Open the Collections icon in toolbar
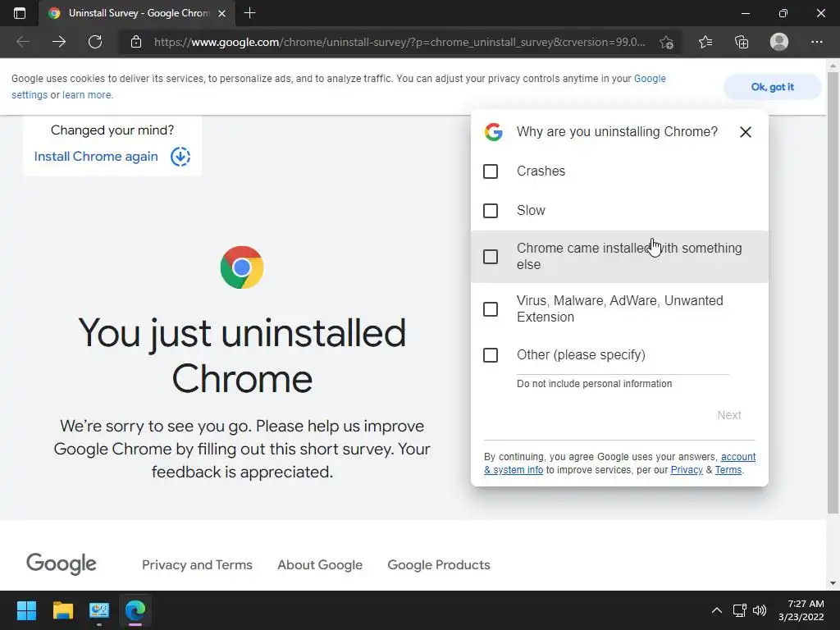 (742, 42)
